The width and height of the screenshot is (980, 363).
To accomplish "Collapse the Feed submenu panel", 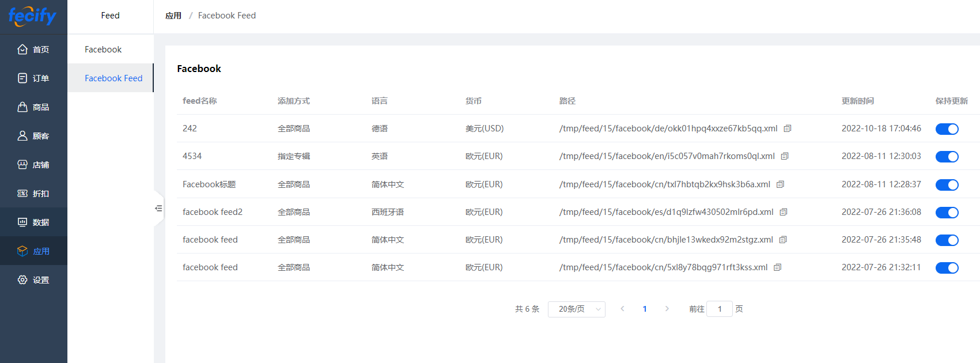I will click(x=158, y=209).
